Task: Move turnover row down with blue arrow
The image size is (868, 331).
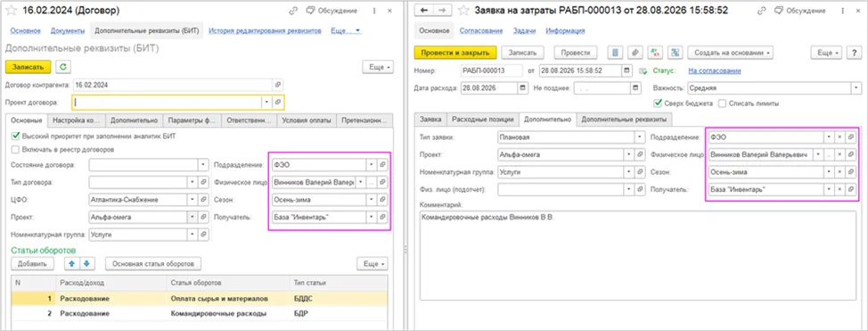Action: 86,263
